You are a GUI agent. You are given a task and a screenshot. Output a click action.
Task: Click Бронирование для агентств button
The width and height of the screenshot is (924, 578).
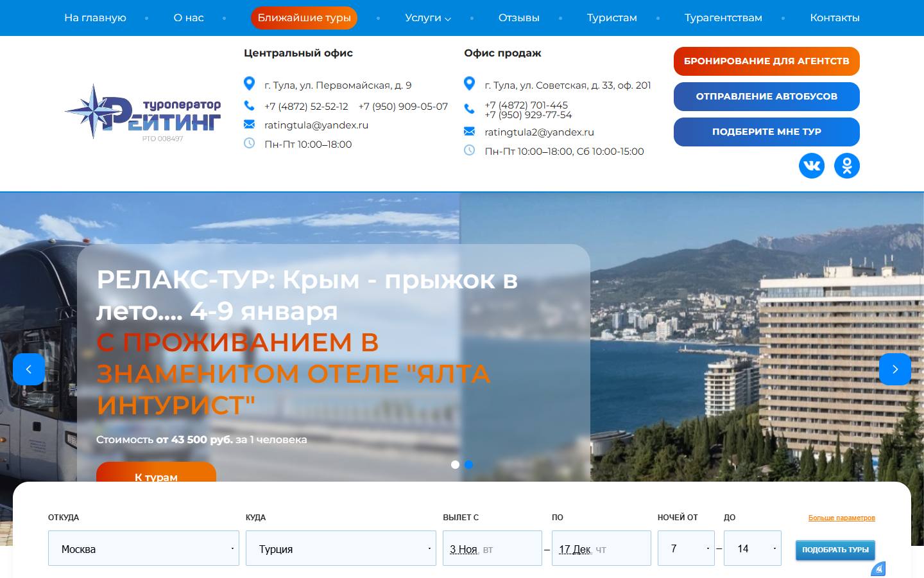[767, 61]
